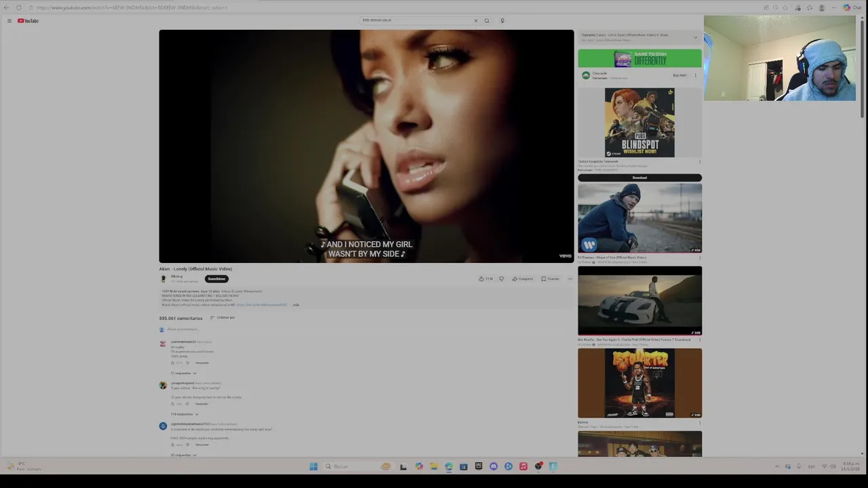Like the video with thumbs up
868x488 pixels.
[486, 279]
